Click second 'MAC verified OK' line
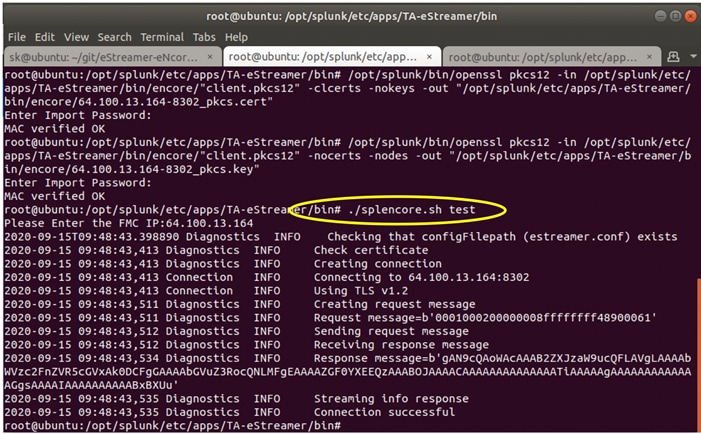The image size is (701, 434). 55,196
